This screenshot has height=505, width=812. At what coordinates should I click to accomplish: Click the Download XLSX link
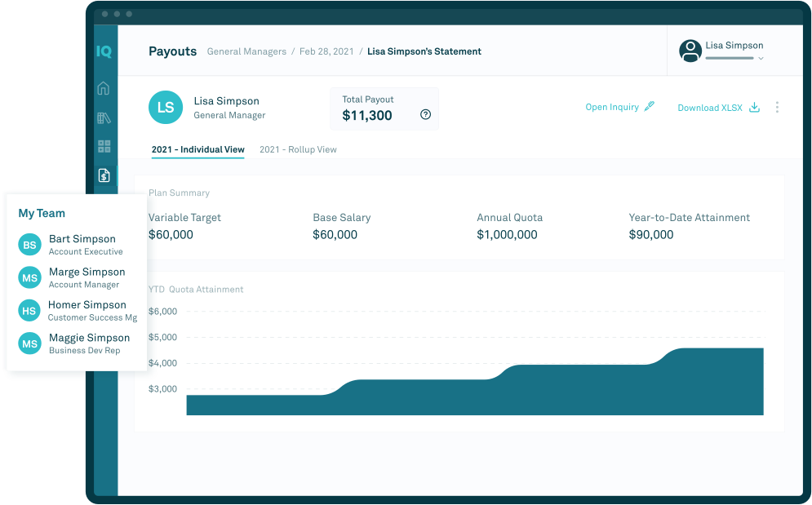(x=709, y=108)
